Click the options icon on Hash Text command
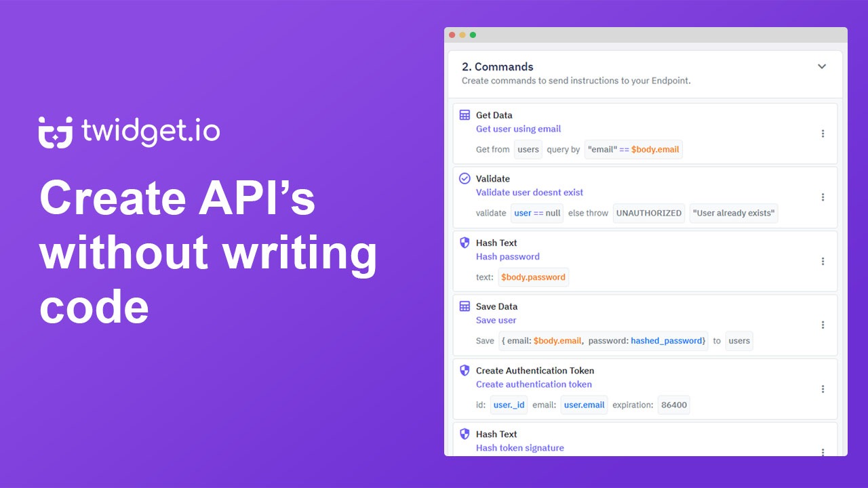This screenshot has width=868, height=488. coord(823,261)
